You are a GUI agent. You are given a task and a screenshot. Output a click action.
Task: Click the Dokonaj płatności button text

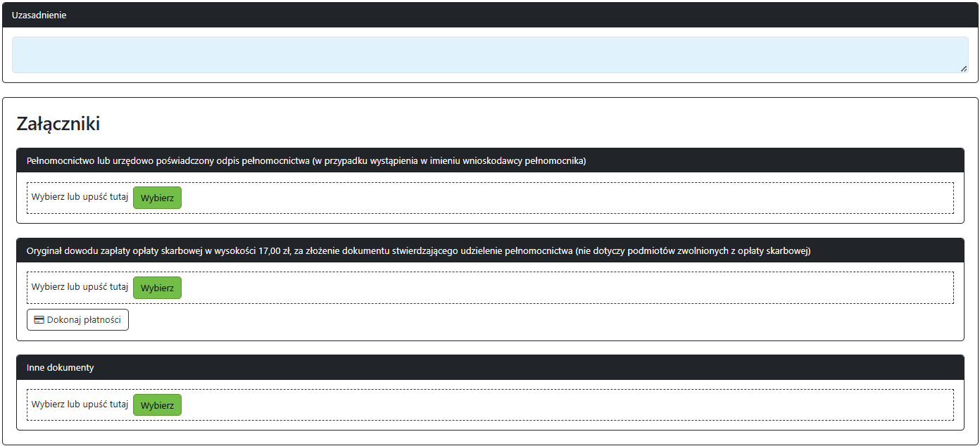click(84, 320)
